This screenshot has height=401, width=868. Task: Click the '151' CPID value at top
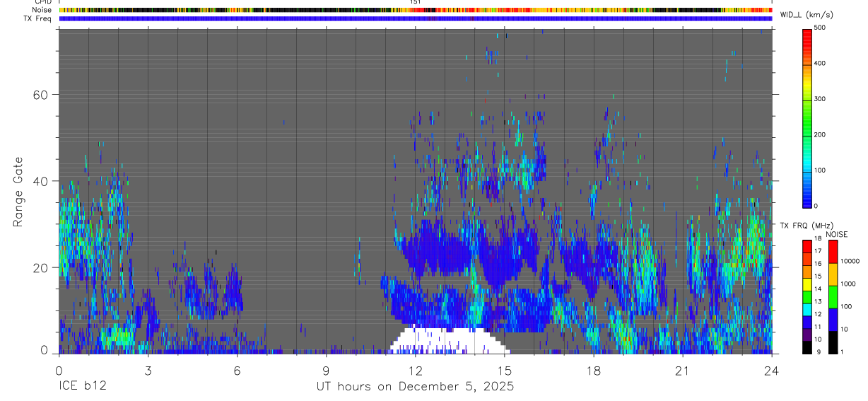(x=415, y=2)
